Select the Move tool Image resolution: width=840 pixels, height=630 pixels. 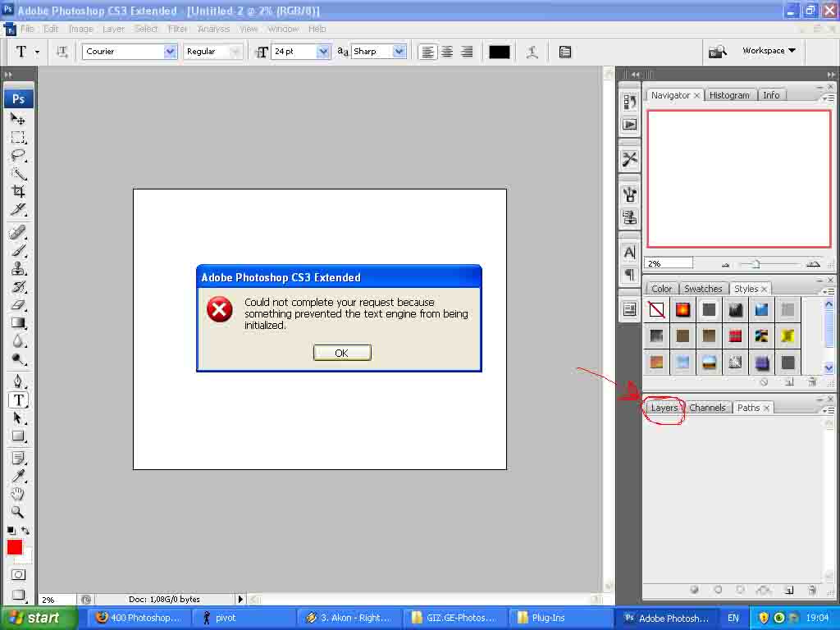point(18,118)
